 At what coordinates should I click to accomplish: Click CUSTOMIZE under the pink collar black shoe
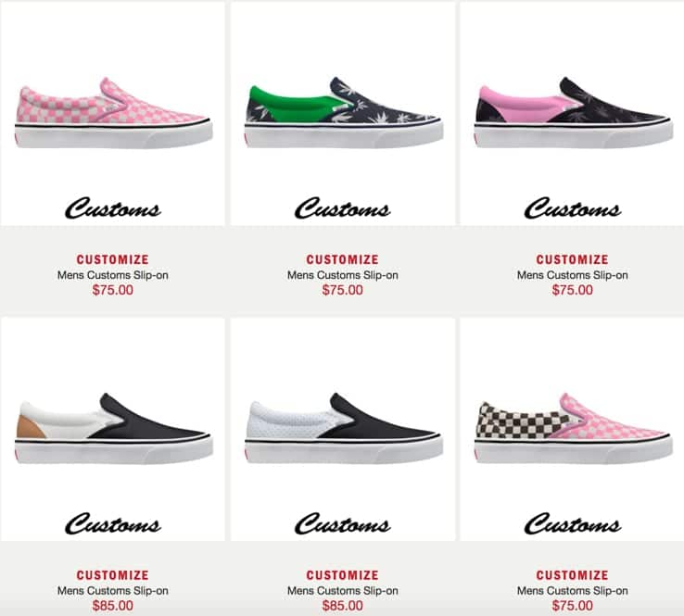pyautogui.click(x=573, y=259)
